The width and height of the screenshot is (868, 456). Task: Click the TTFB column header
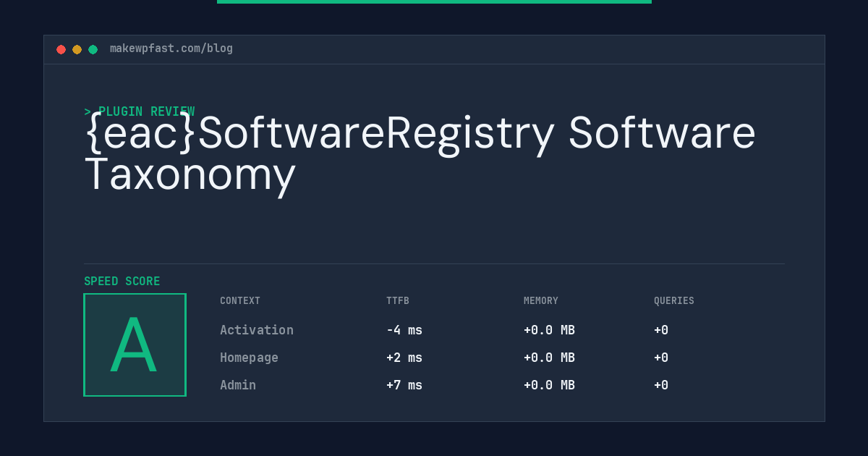[398, 301]
